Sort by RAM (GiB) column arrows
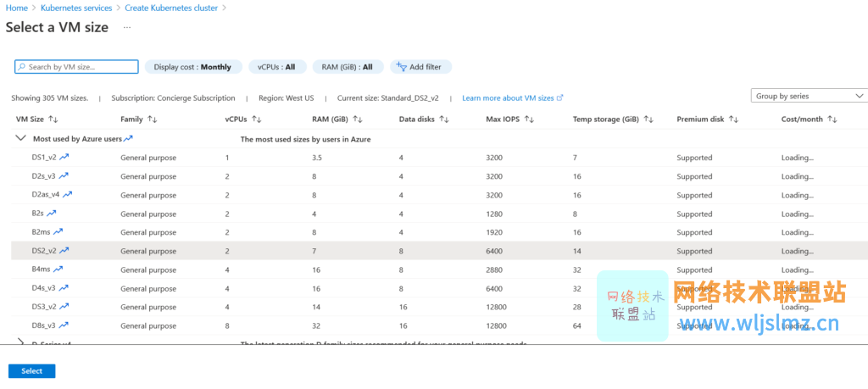 (x=358, y=119)
